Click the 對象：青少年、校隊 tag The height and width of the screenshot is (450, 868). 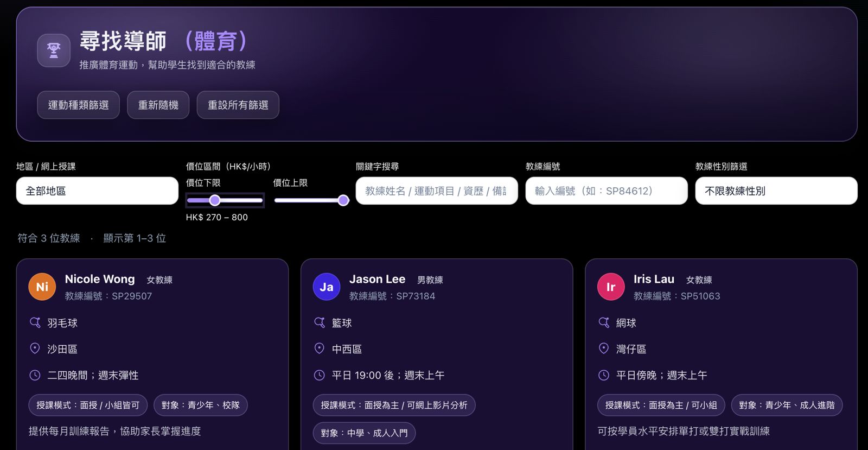tap(201, 405)
